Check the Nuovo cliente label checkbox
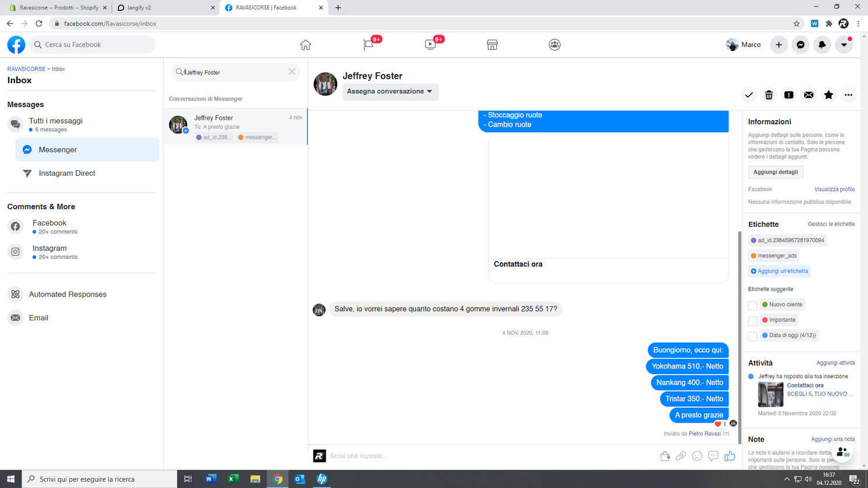This screenshot has height=488, width=868. pyautogui.click(x=752, y=305)
